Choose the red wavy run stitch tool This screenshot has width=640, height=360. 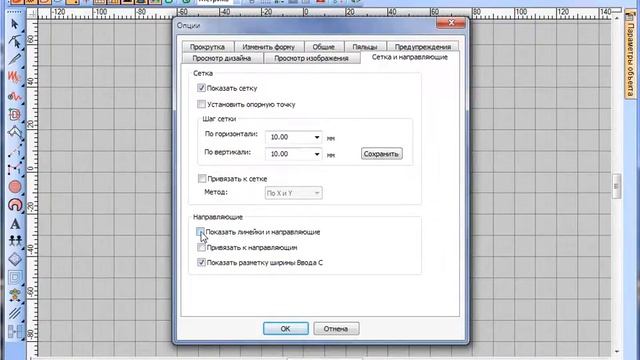click(15, 96)
